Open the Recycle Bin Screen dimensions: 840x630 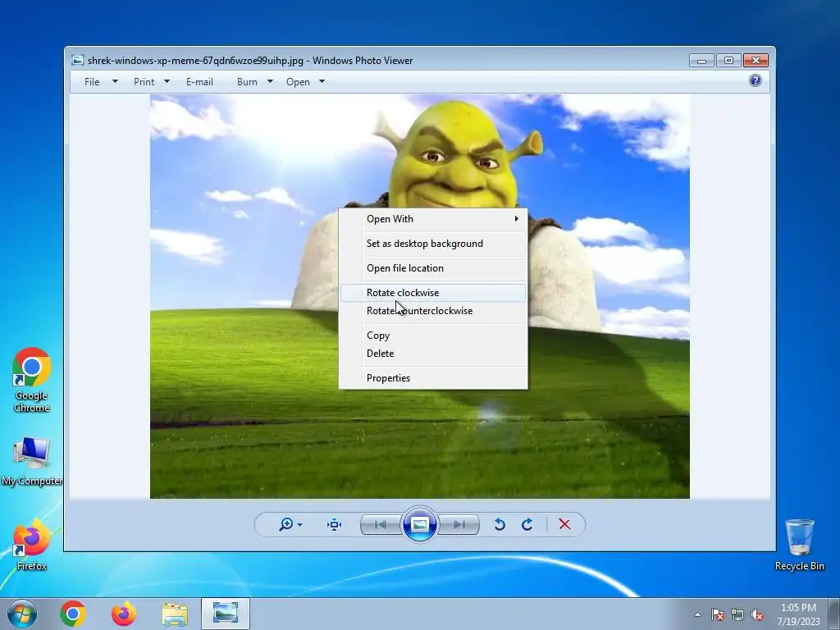click(x=800, y=545)
